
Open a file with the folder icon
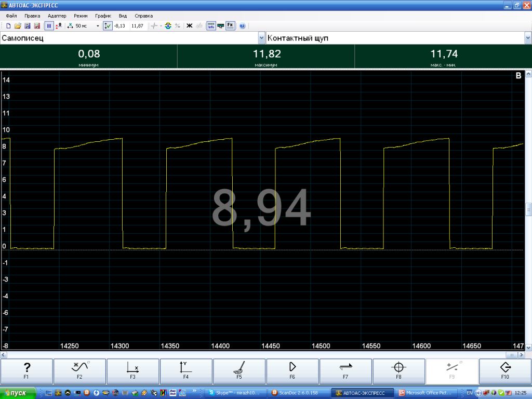[18, 26]
